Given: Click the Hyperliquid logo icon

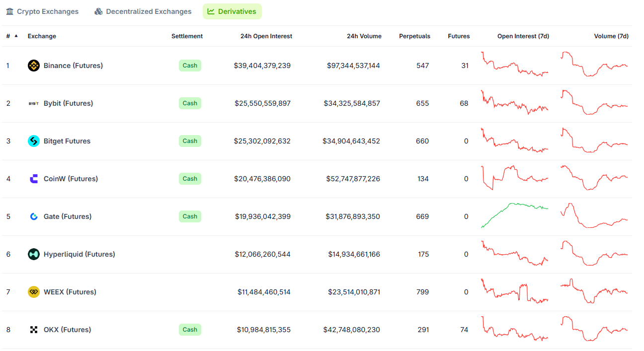Looking at the screenshot, I should (x=34, y=254).
